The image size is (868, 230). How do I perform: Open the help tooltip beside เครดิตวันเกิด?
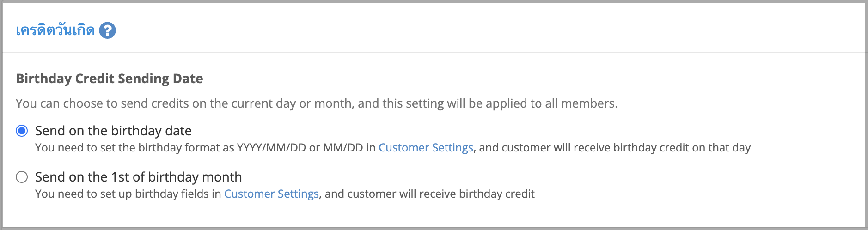pos(107,30)
